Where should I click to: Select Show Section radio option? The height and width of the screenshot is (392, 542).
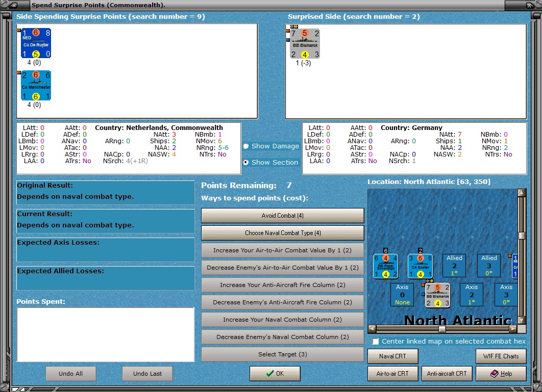(246, 162)
